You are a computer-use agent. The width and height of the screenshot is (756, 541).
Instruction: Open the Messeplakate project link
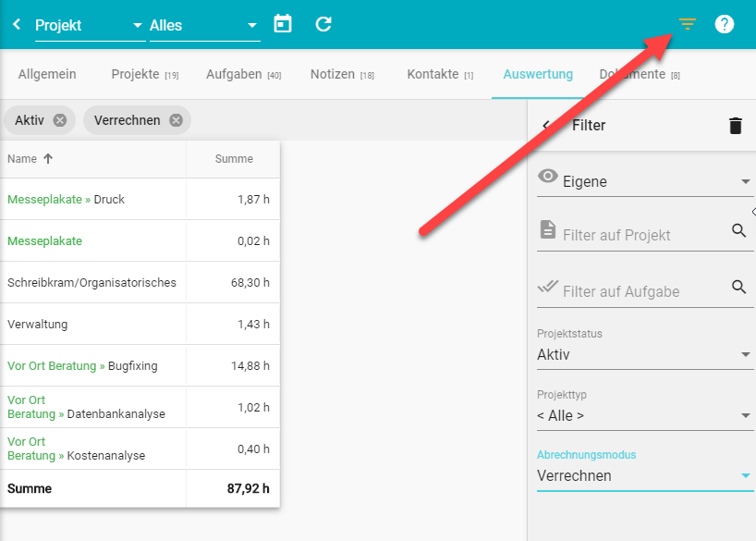(x=44, y=241)
